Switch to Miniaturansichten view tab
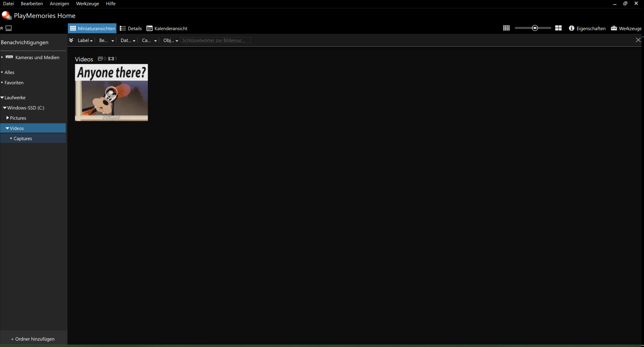Image resolution: width=644 pixels, height=347 pixels. pyautogui.click(x=92, y=28)
